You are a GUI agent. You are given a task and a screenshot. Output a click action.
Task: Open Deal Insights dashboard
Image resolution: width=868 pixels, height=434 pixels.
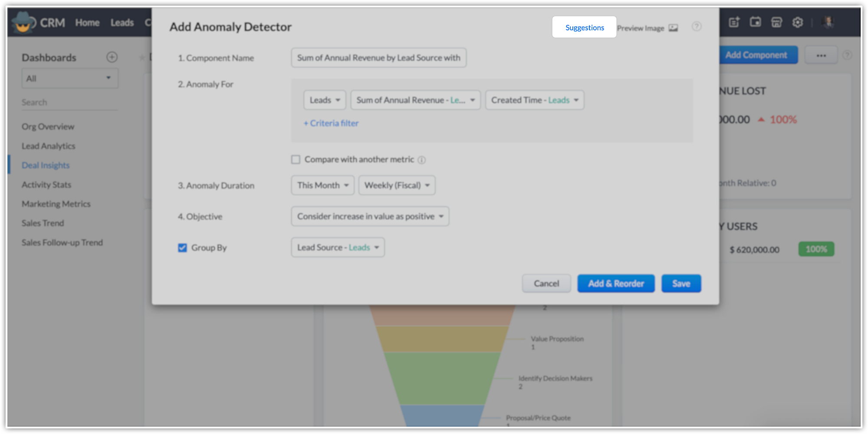pos(46,165)
